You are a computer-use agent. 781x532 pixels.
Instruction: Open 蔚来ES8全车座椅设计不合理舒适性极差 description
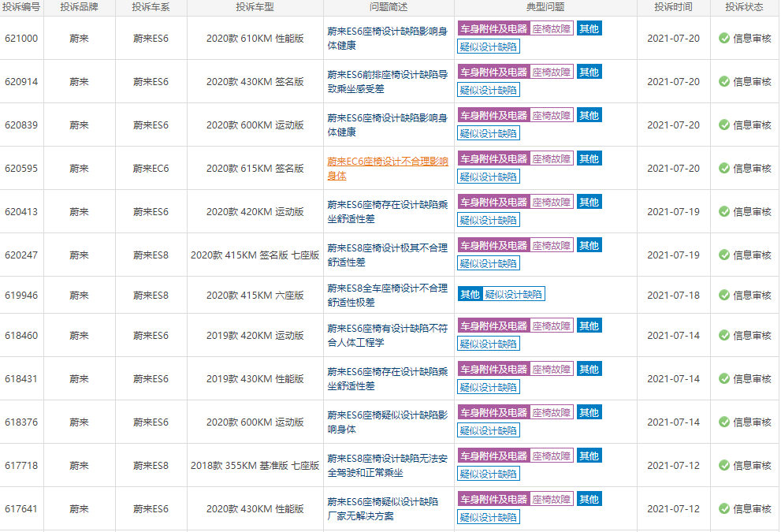tap(388, 296)
